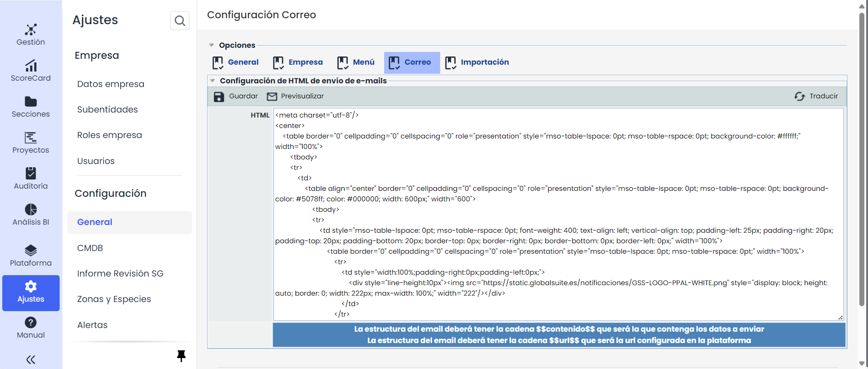Open the Plataforma layers icon
Image resolution: width=868 pixels, height=369 pixels.
click(x=30, y=251)
